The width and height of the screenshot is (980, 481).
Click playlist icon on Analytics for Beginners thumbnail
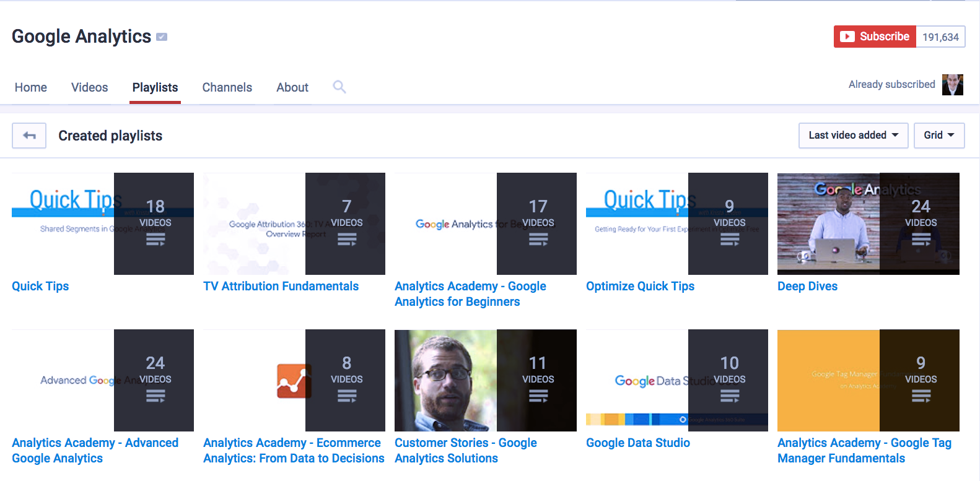pyautogui.click(x=538, y=240)
